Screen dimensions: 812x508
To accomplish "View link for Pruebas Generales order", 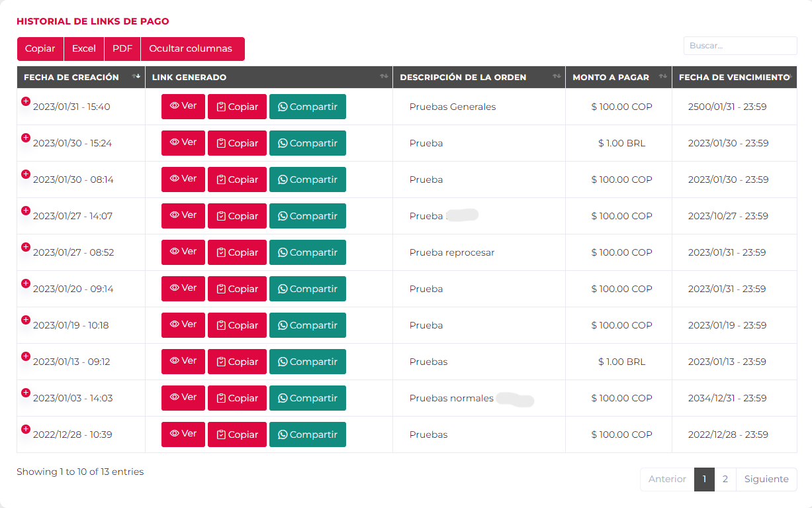I will coord(183,107).
